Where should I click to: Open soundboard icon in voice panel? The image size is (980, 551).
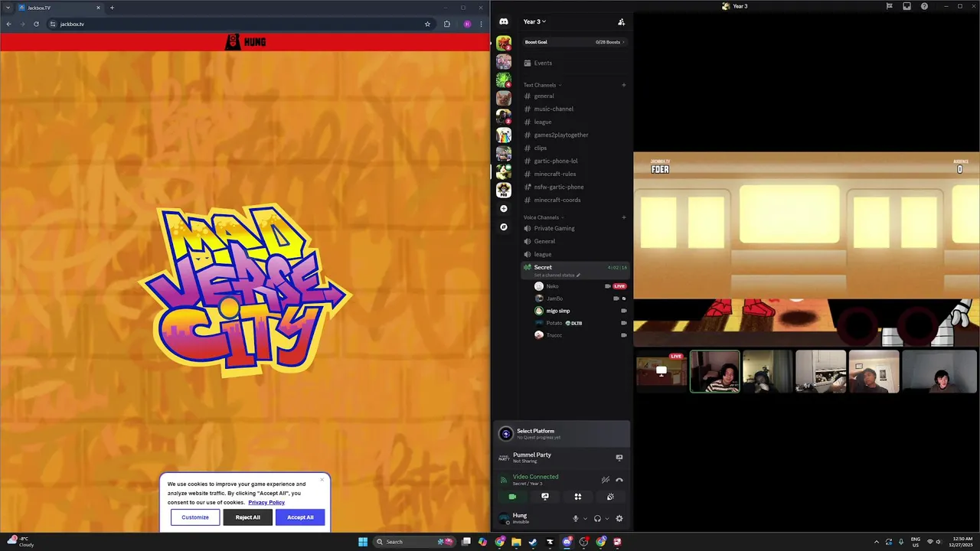pos(610,497)
